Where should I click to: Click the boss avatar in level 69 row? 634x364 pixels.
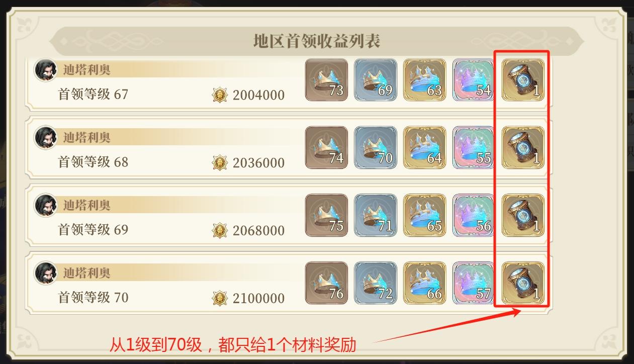click(45, 205)
